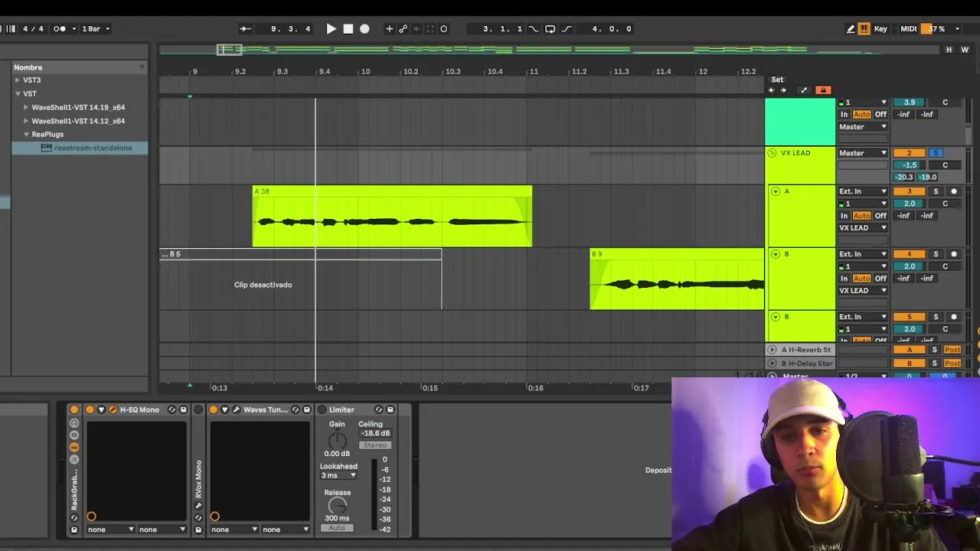Toggle A H-Reverb return Post button

pos(952,350)
